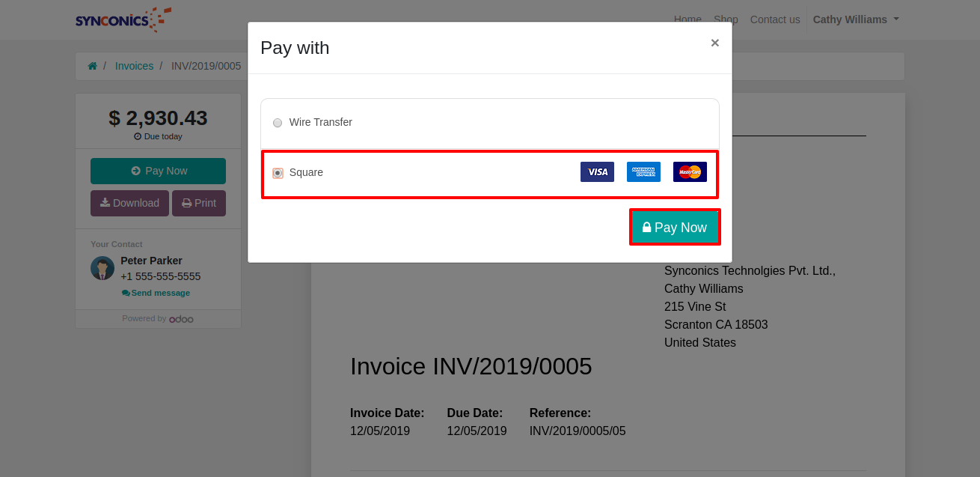Print the invoice

click(199, 203)
